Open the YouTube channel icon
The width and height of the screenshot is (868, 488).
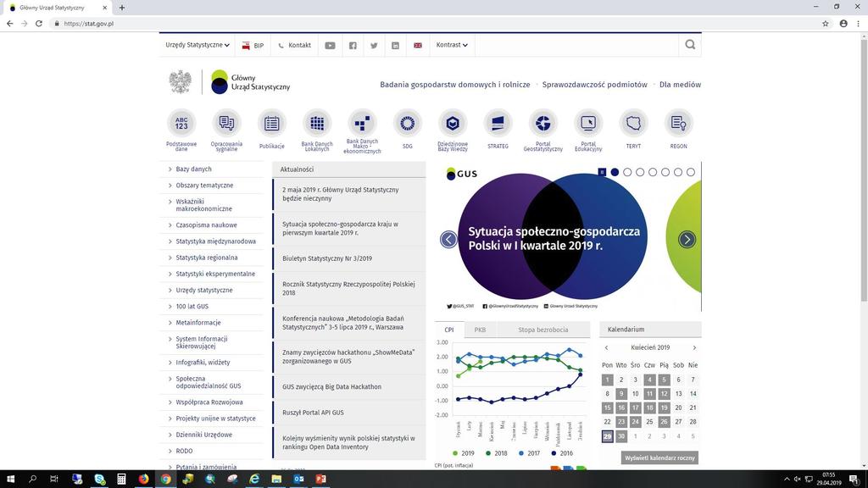(x=330, y=46)
